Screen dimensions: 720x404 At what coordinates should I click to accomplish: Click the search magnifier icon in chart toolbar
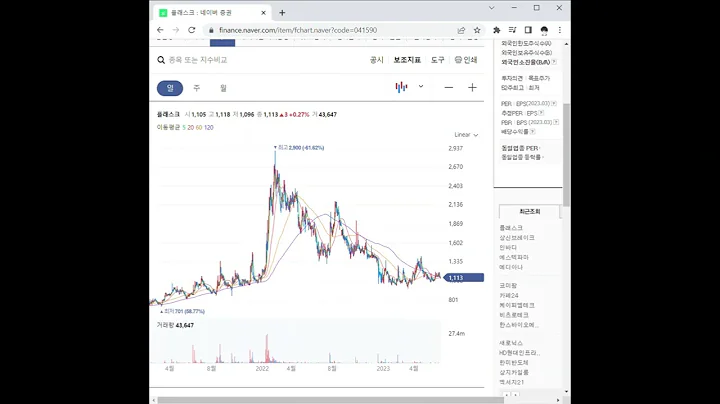point(161,60)
